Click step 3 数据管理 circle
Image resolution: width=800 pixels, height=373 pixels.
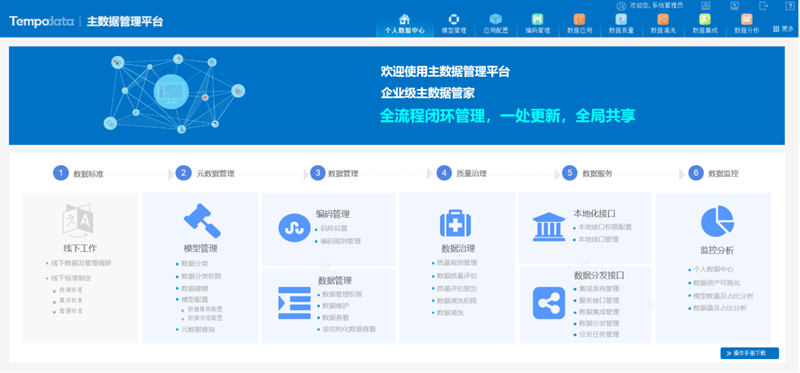pos(317,173)
